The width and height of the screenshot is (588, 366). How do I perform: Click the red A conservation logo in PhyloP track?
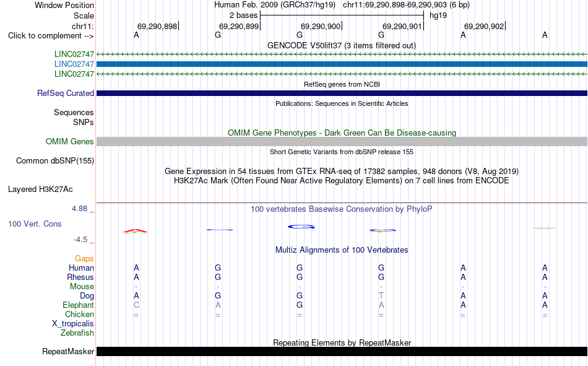pyautogui.click(x=136, y=231)
